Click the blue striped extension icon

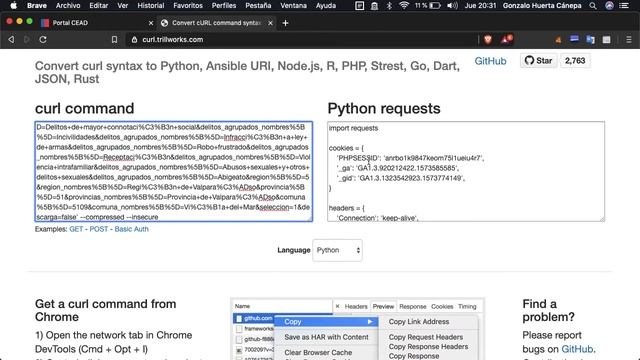click(x=574, y=39)
